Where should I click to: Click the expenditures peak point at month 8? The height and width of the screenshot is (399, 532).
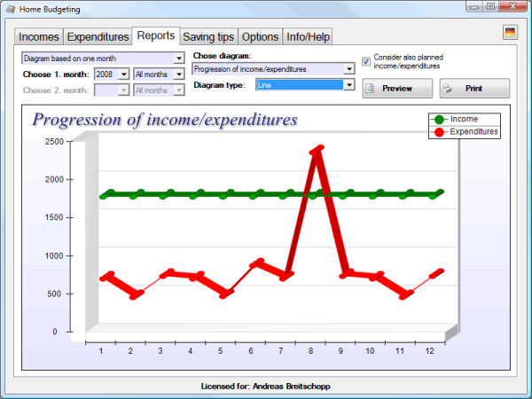(317, 150)
